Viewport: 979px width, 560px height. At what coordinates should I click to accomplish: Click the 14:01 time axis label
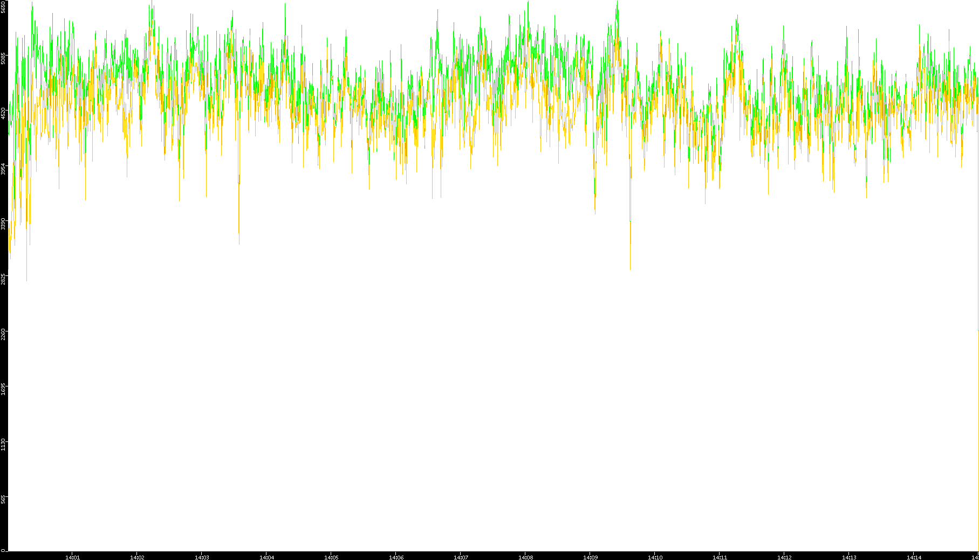[72, 557]
